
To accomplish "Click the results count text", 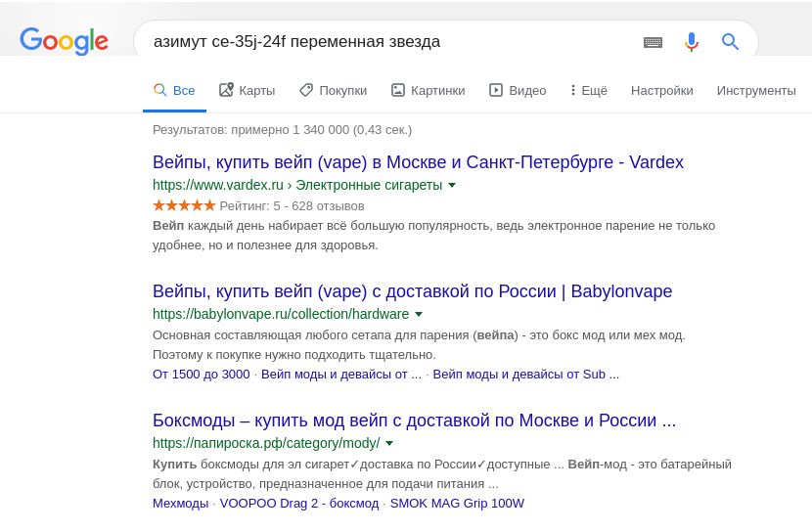I will click(282, 130).
